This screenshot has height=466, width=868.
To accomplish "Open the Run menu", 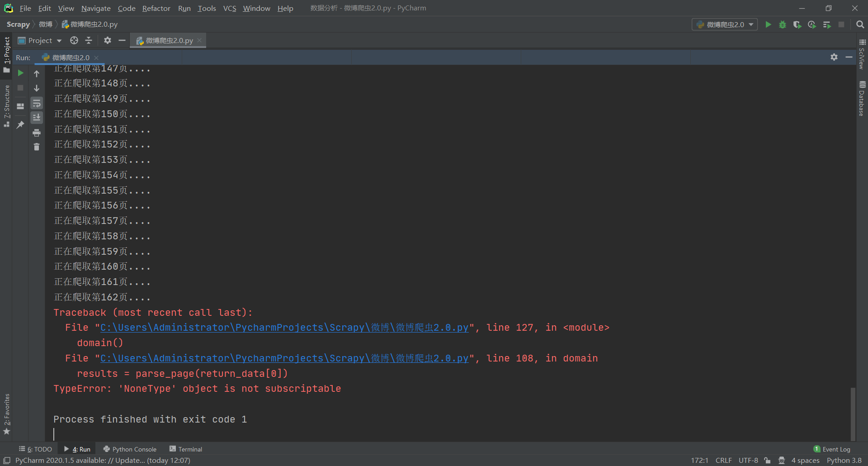I will coord(184,8).
